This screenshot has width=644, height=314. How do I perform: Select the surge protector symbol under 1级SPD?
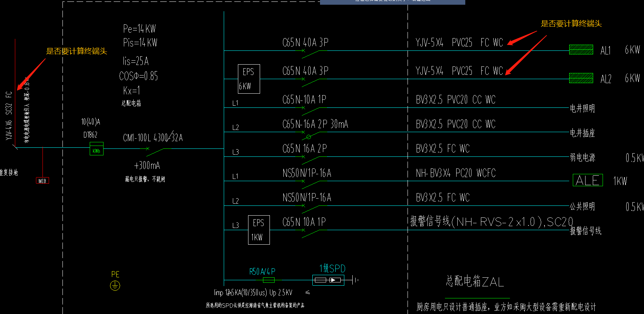click(328, 280)
